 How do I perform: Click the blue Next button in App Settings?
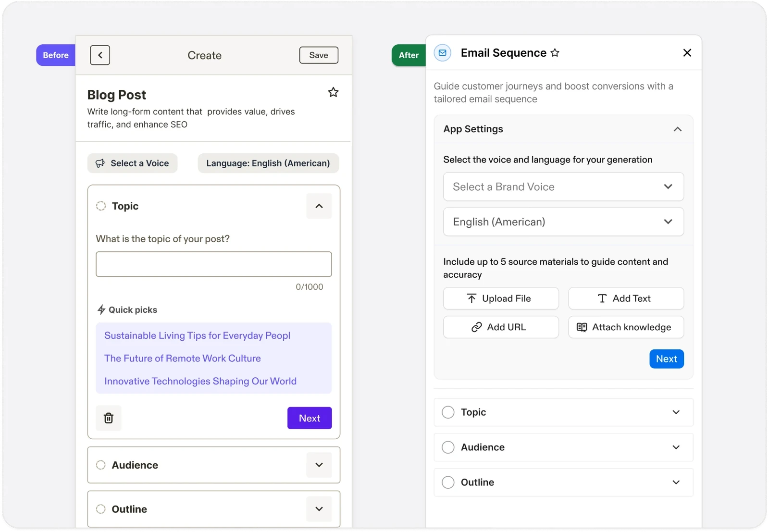click(x=667, y=359)
